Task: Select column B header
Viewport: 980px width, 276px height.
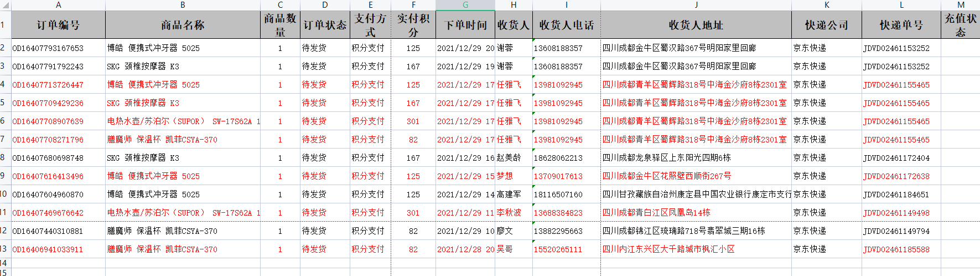Action: [183, 5]
